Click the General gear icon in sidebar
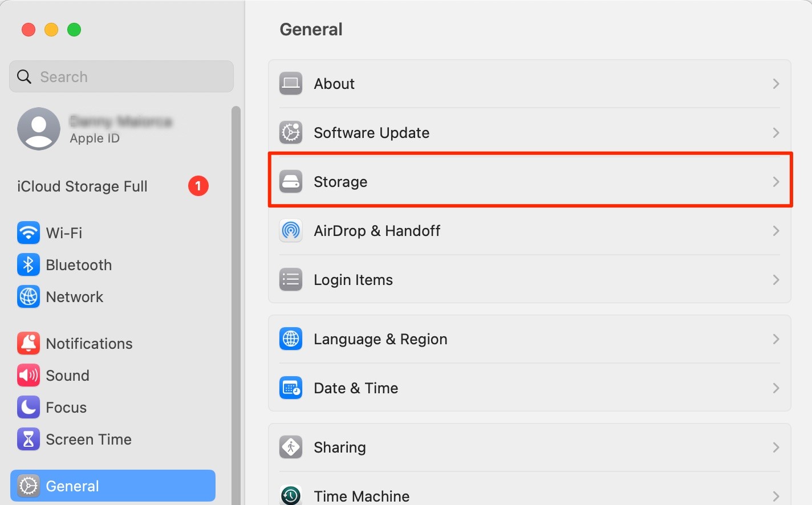The height and width of the screenshot is (505, 812). pos(29,486)
